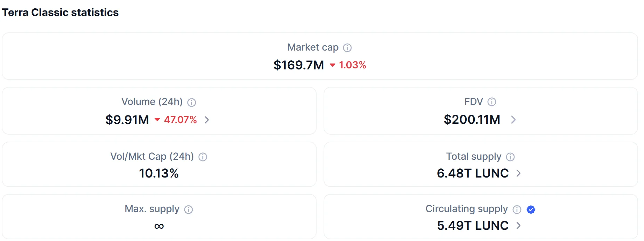Viewport: 644px width, 241px height.
Task: Click the Max. supply info icon
Action: coord(188,210)
